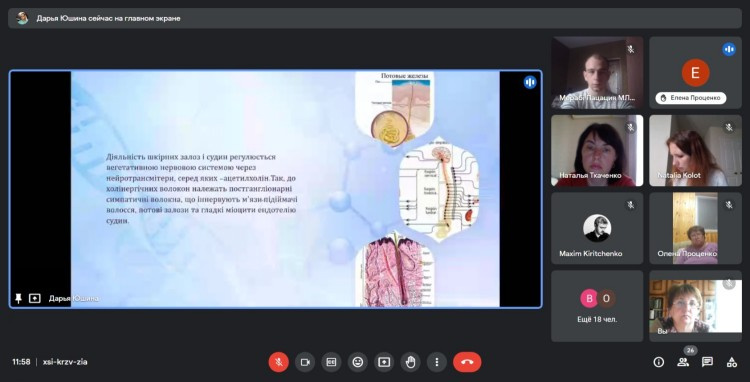Open Maxim Kiritchenko's participant tile
750x382 pixels.
pyautogui.click(x=597, y=228)
